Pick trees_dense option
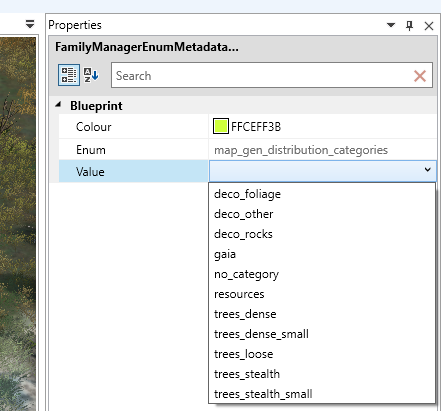This screenshot has height=411, width=441. (322, 314)
